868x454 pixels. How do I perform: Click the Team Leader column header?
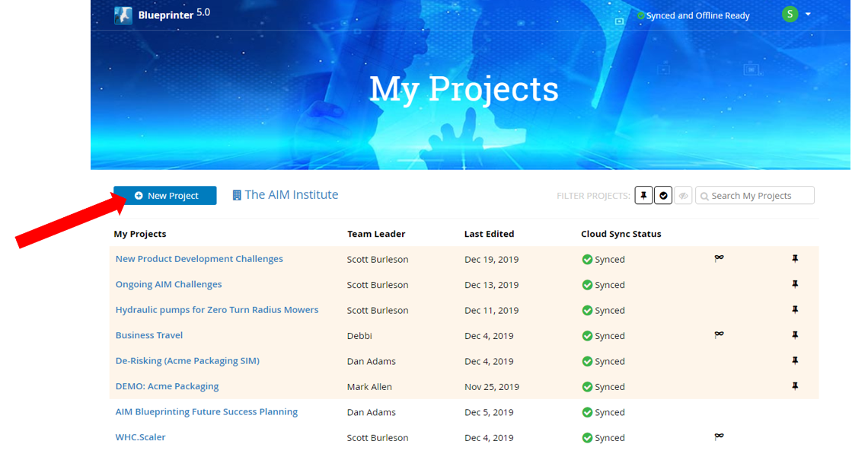pos(376,234)
